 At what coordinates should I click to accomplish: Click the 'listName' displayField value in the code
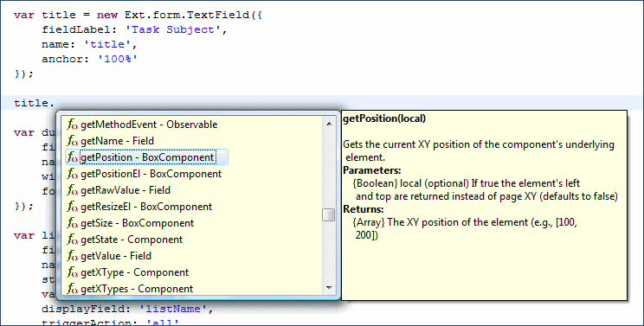tap(173, 309)
